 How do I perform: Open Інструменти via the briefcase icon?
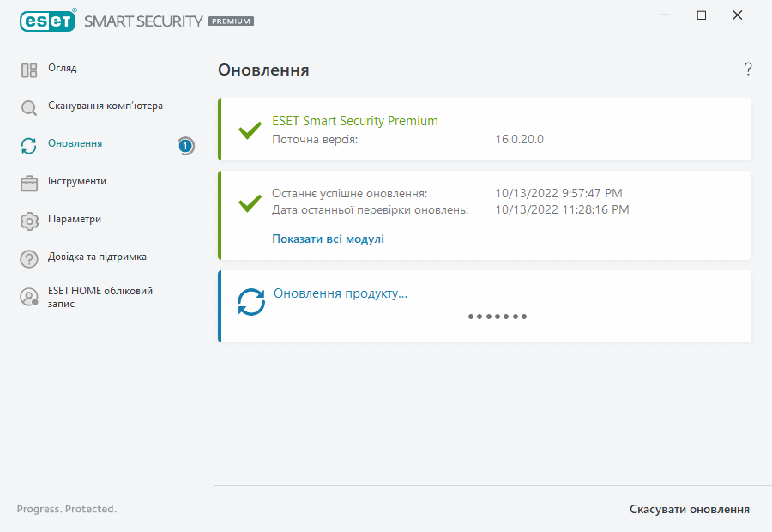tap(29, 183)
